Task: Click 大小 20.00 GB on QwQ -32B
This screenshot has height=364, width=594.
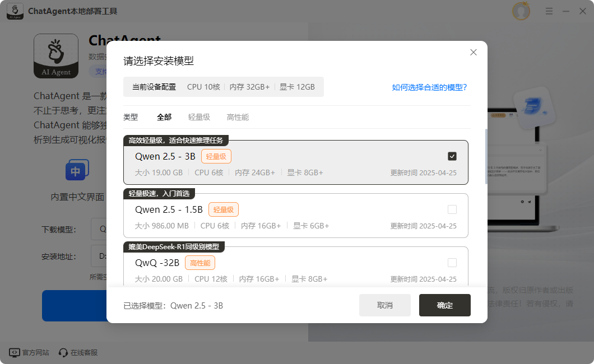Action: (159, 279)
